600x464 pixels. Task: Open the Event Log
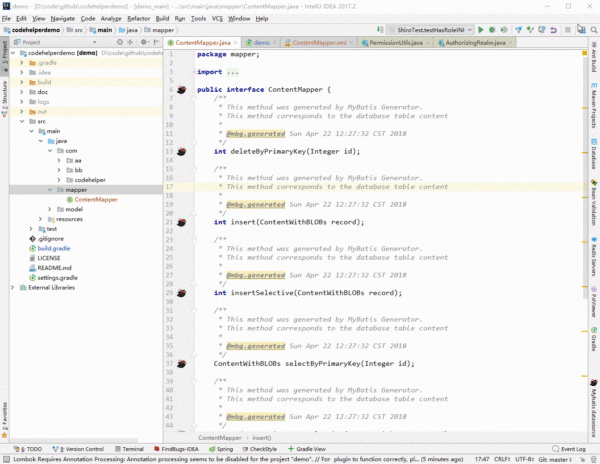(x=569, y=449)
